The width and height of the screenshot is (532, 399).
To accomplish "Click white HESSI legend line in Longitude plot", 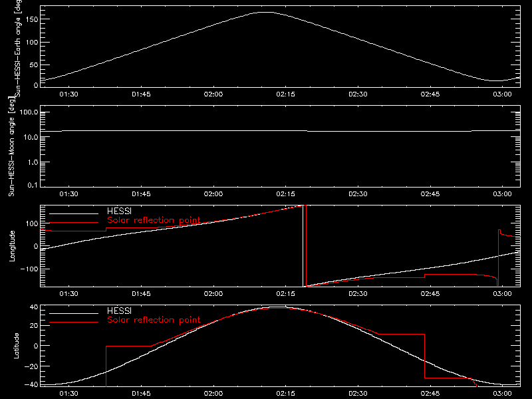I will click(x=74, y=213).
